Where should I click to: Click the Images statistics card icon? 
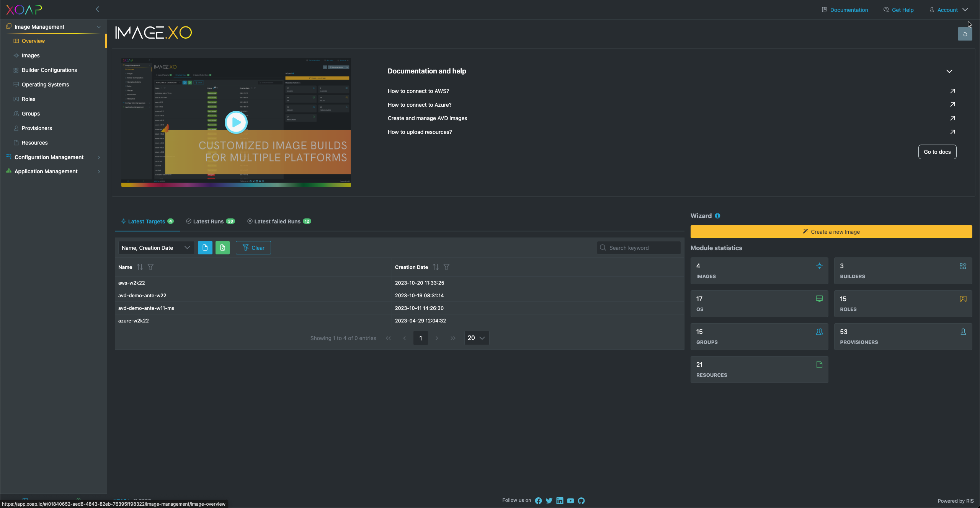coord(819,266)
